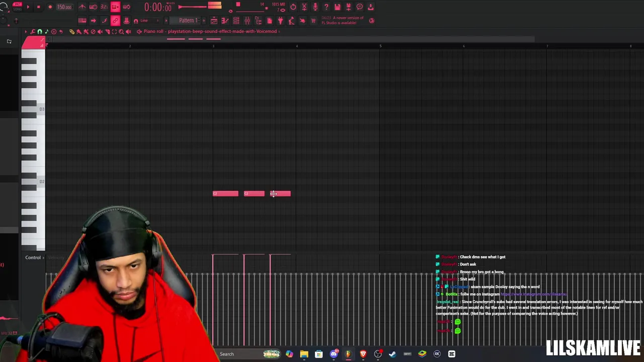This screenshot has width=644, height=362.
Task: Click the download arrow icon top right
Action: pos(371,7)
